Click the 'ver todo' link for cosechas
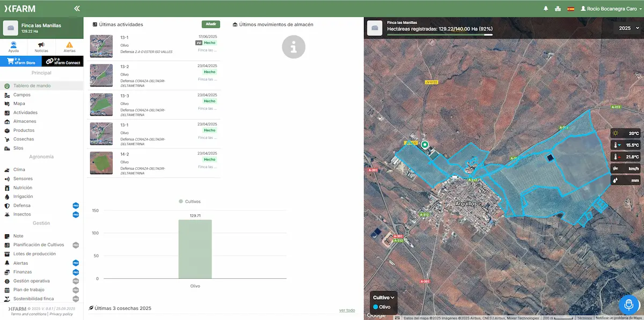 click(x=347, y=310)
